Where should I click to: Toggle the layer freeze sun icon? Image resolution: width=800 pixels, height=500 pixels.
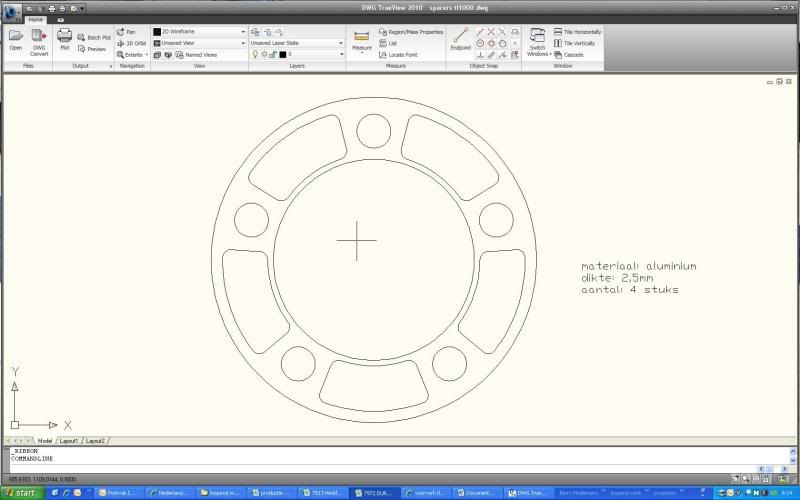[264, 54]
